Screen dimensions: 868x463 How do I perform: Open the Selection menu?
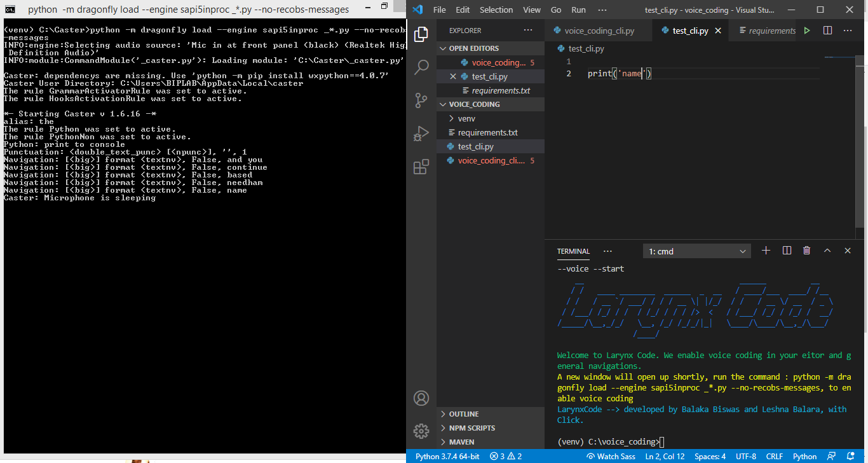(x=496, y=10)
